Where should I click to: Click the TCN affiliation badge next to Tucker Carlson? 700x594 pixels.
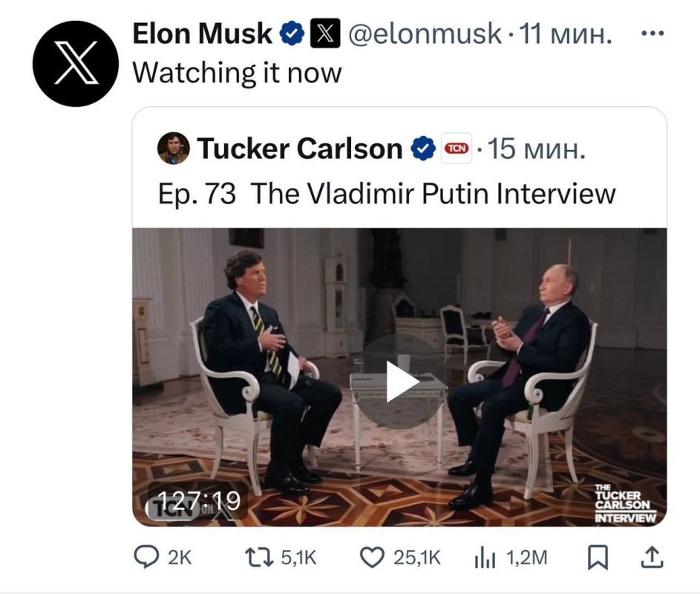(455, 148)
